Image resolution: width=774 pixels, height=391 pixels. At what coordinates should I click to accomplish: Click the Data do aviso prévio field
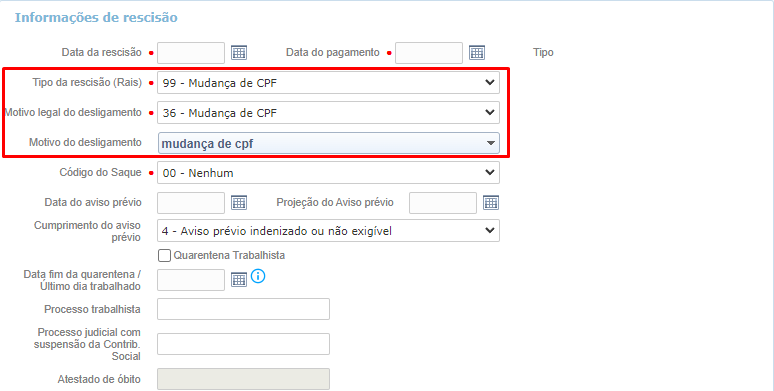[x=191, y=203]
